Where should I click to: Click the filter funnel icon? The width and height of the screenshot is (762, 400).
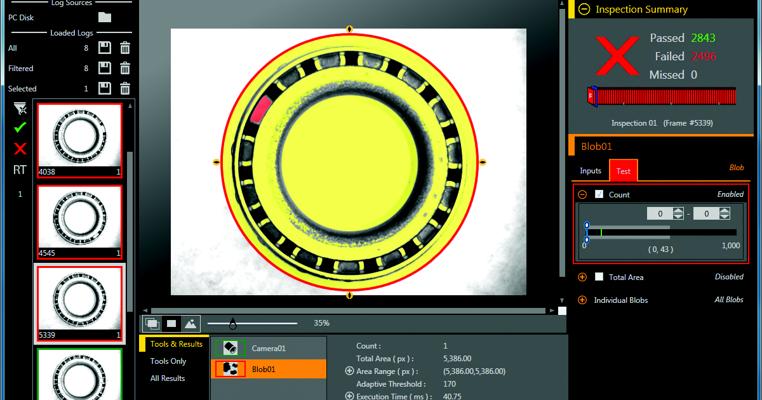[x=20, y=108]
